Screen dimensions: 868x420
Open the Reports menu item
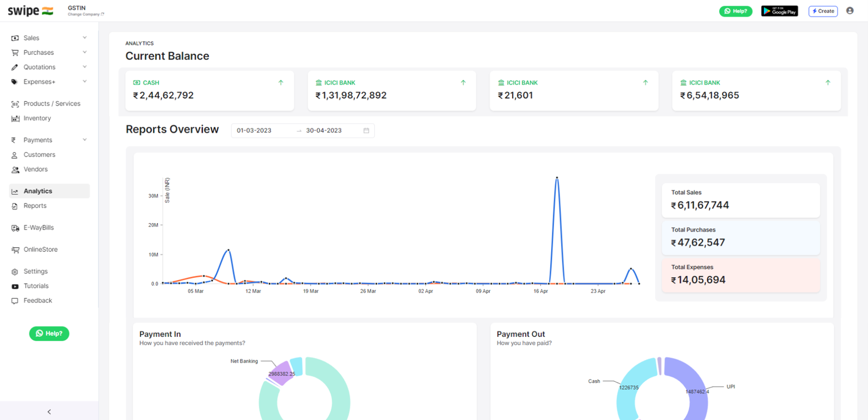point(35,206)
